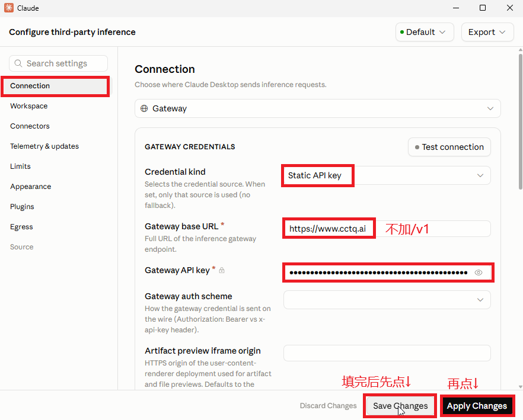The height and width of the screenshot is (420, 523).
Task: Click Discard Changes
Action: coord(329,406)
